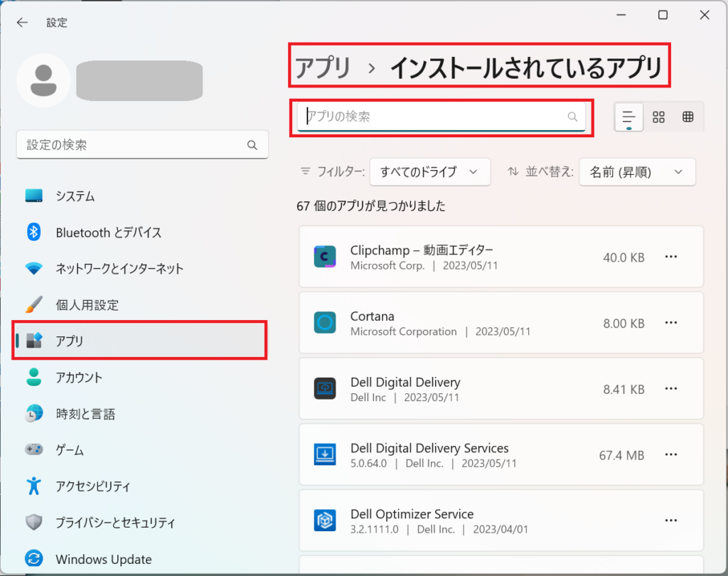
Task: Maximize the 設定 window
Action: [x=663, y=16]
